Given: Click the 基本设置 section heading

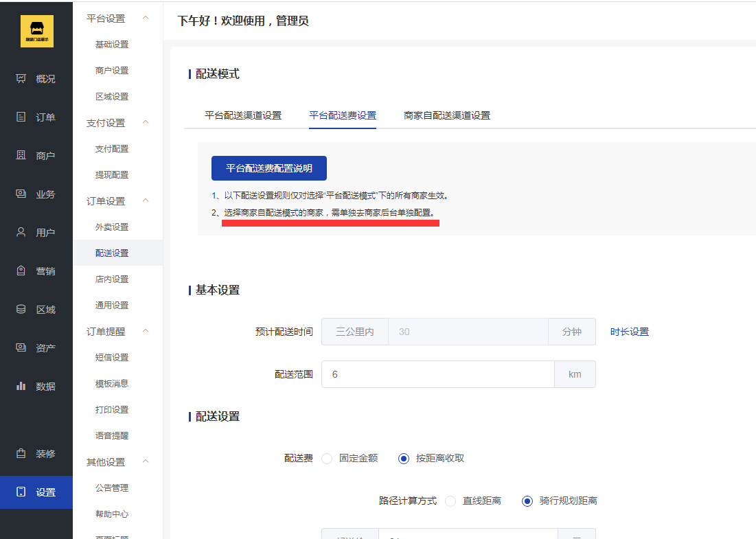Looking at the screenshot, I should [218, 290].
